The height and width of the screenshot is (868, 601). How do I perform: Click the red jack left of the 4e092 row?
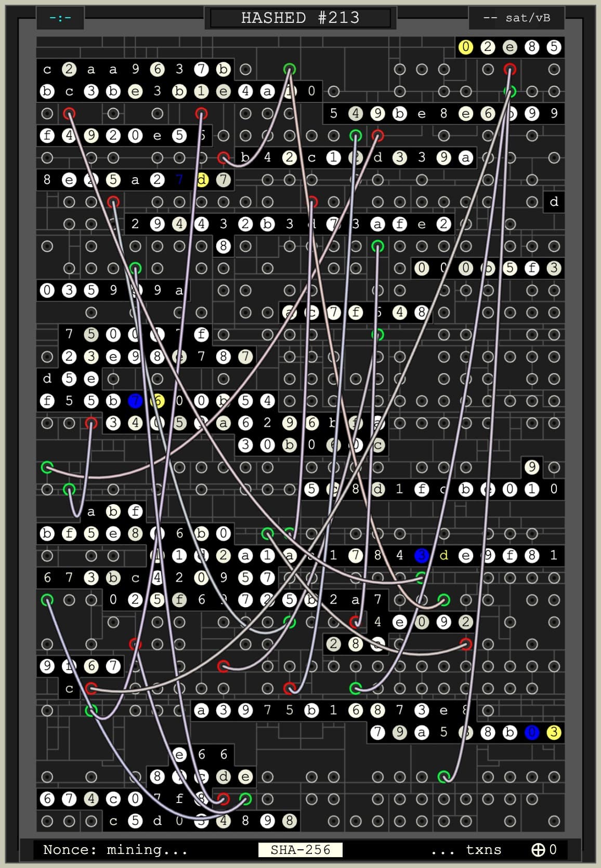tap(356, 622)
